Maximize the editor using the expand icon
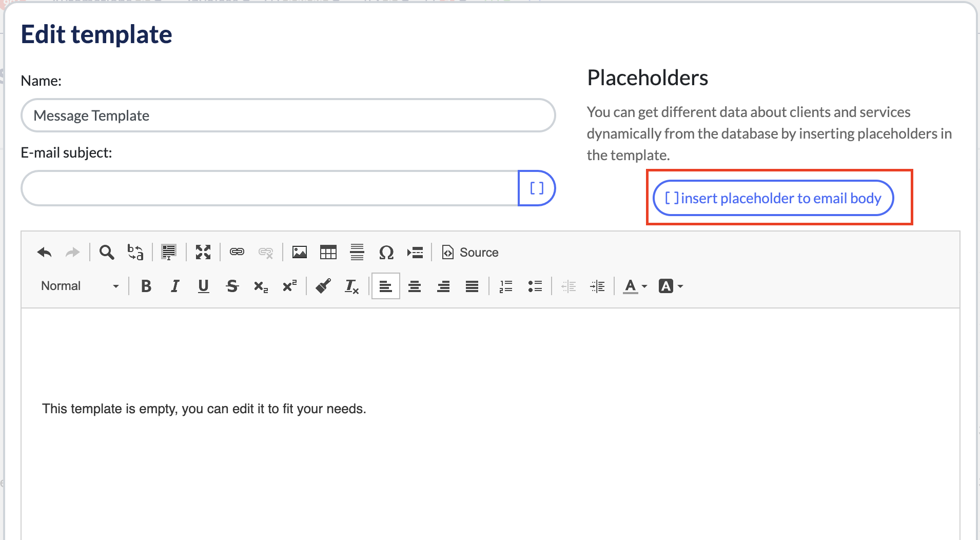Screen dimensions: 980x540 pyautogui.click(x=203, y=252)
